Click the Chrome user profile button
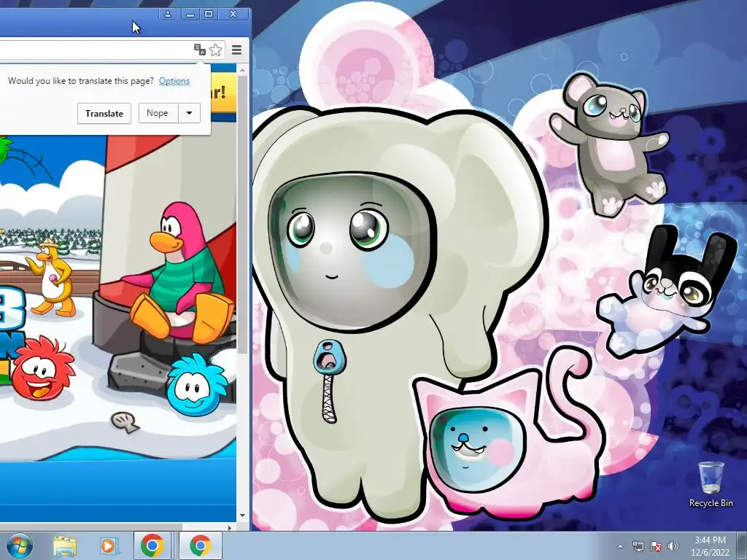 (168, 15)
